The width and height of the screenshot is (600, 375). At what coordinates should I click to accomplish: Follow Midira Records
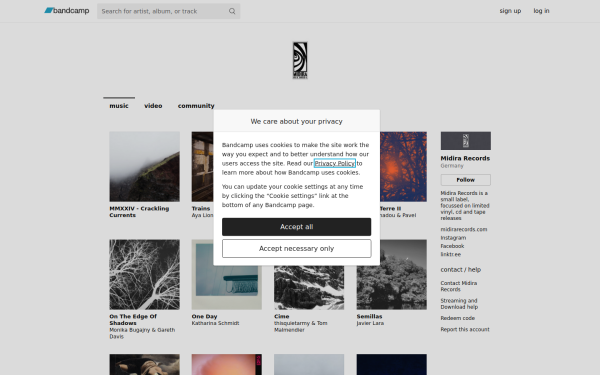click(465, 180)
